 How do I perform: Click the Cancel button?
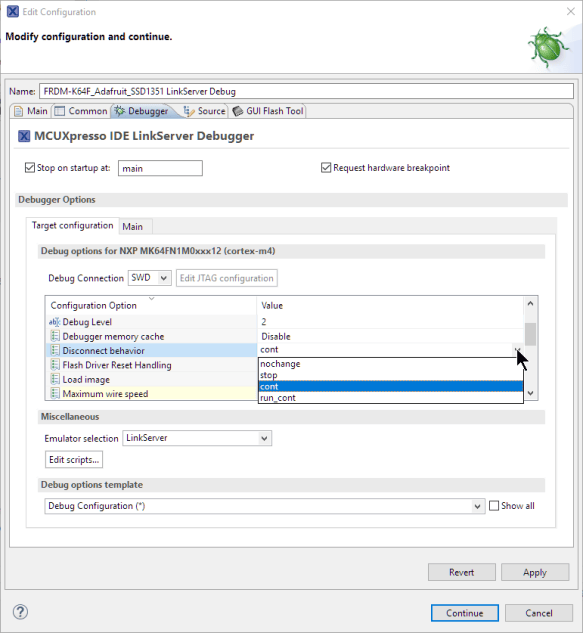click(539, 613)
